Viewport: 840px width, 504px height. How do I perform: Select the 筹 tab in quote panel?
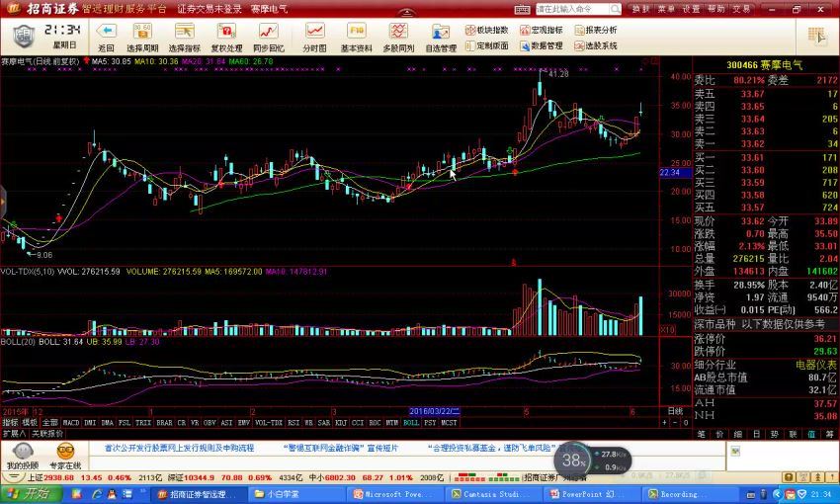coord(830,435)
